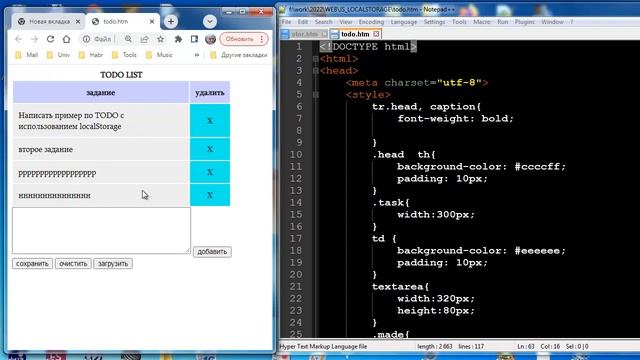640x360 pixels.
Task: Open Notepad++ Tools menu
Action: [459, 22]
